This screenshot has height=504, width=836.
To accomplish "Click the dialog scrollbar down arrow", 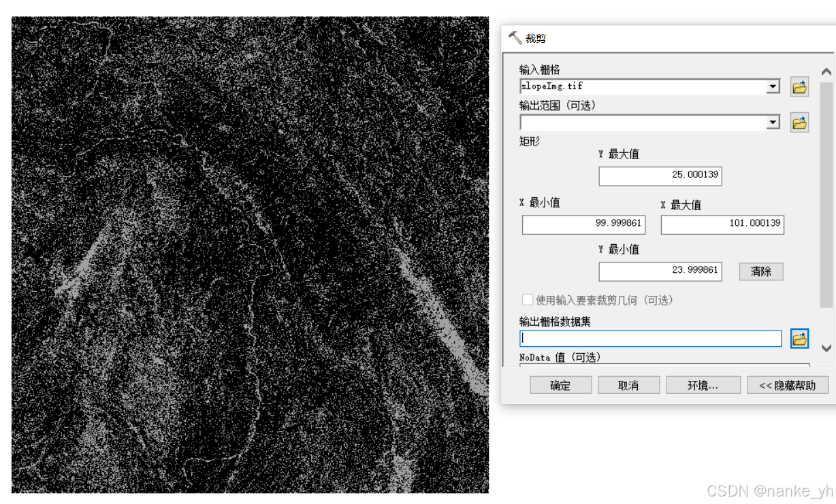I will pos(826,348).
